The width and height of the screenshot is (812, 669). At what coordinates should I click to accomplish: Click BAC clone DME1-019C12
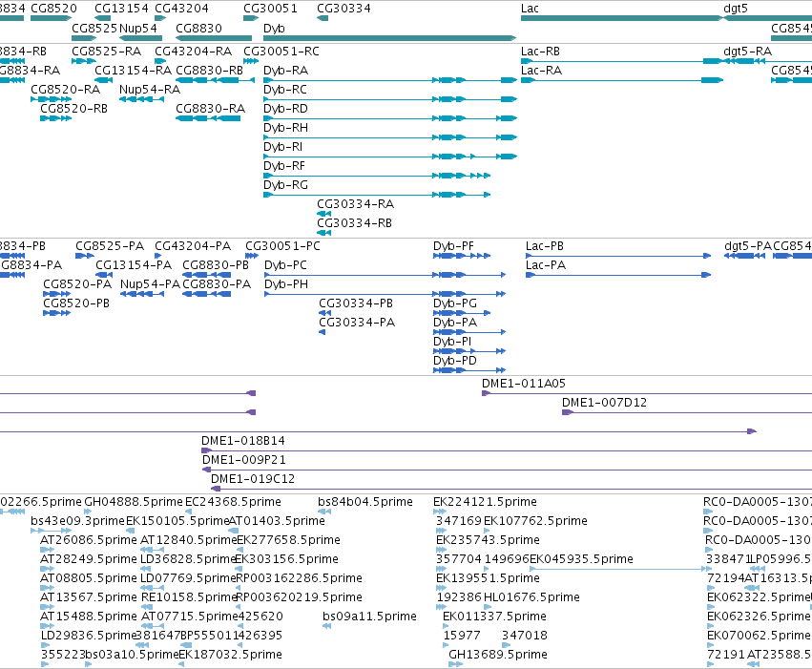coord(253,479)
